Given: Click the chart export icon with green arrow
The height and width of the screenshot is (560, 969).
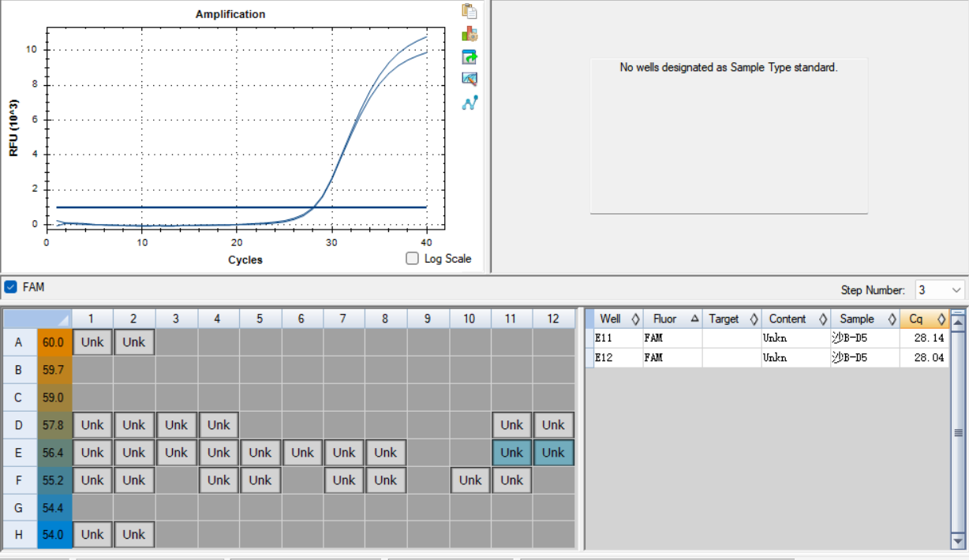Looking at the screenshot, I should click(x=470, y=57).
